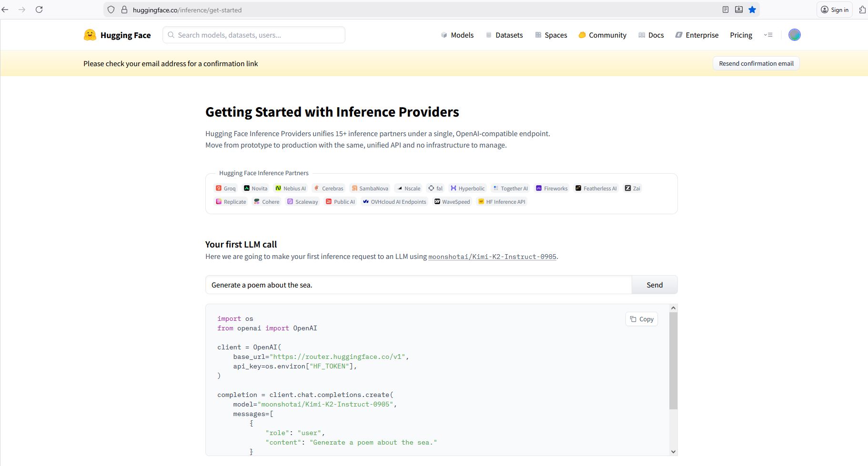Copy the code snippet
The width and height of the screenshot is (868, 466).
tap(642, 319)
